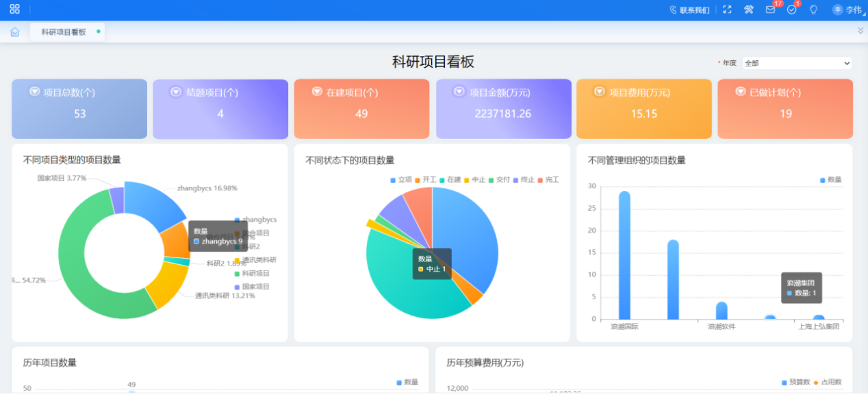This screenshot has width=868, height=395.
Task: Open the tools wrench icon
Action: [749, 10]
